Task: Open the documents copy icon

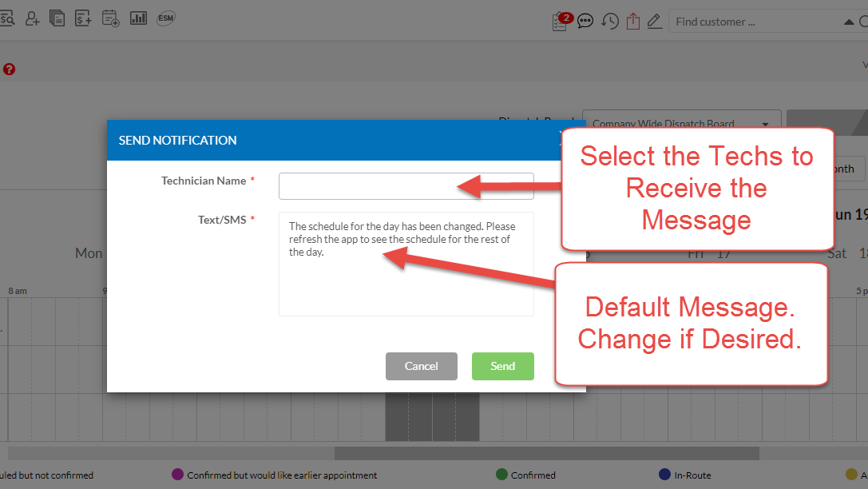Action: pos(57,18)
